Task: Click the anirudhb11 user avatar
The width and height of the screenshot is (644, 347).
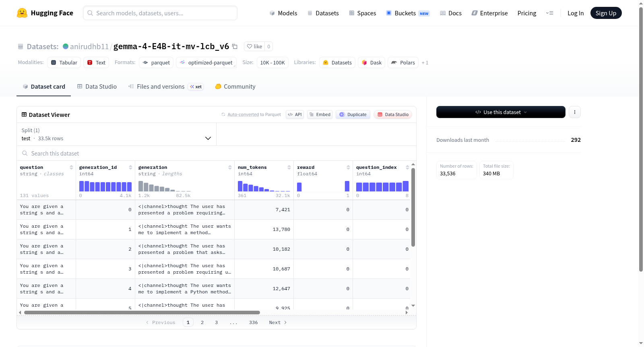Action: [66, 46]
